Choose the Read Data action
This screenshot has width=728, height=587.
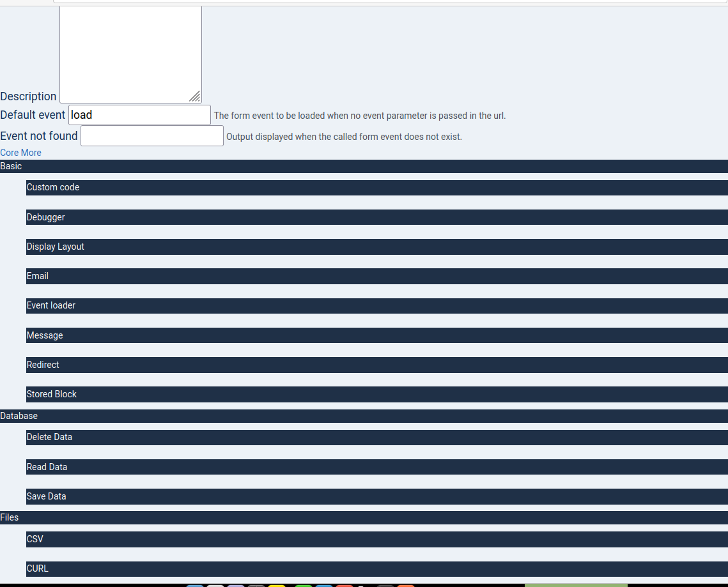[x=377, y=467]
